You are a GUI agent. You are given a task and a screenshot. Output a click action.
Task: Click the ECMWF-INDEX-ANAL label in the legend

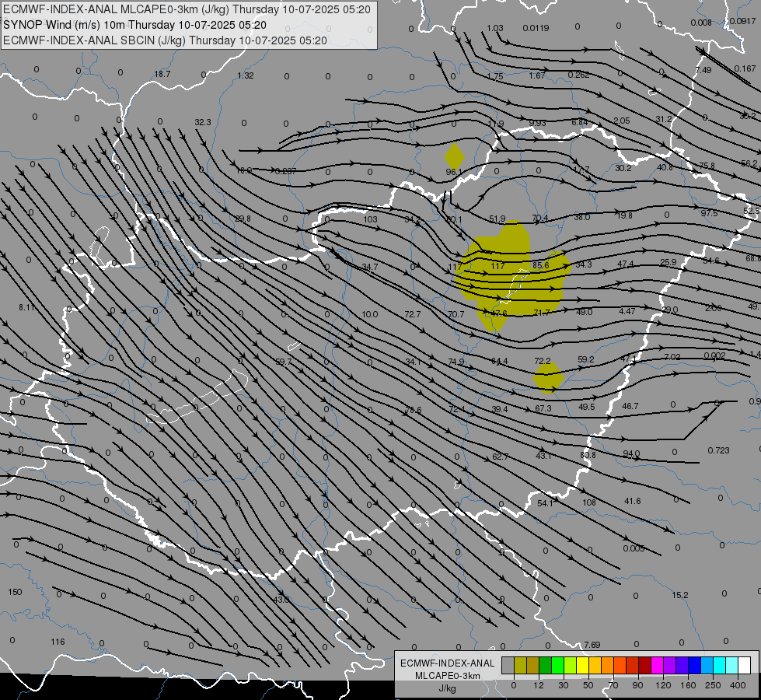click(x=448, y=663)
